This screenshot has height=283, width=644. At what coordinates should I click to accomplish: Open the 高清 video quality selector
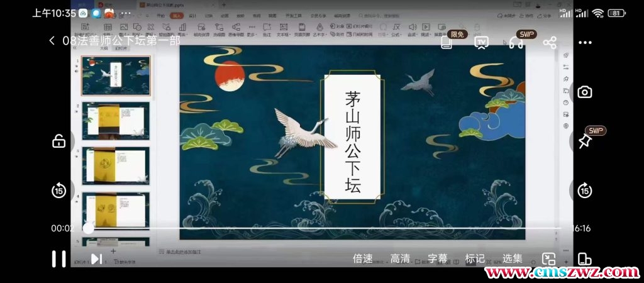(x=400, y=258)
